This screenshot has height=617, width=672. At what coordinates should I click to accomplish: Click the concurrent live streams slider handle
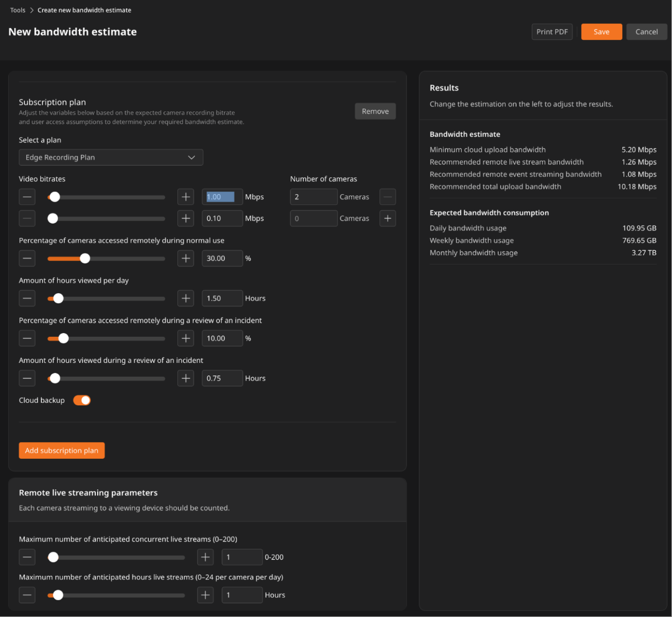coord(53,557)
